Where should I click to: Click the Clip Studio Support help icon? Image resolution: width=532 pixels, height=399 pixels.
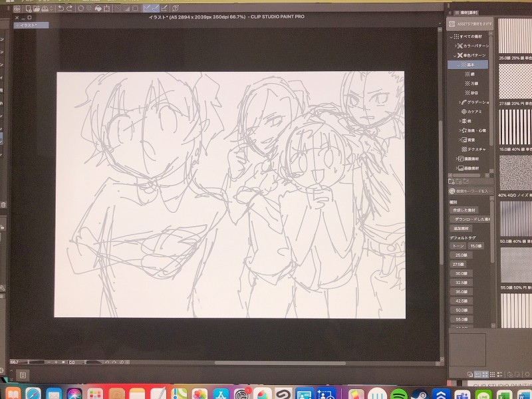176,8
